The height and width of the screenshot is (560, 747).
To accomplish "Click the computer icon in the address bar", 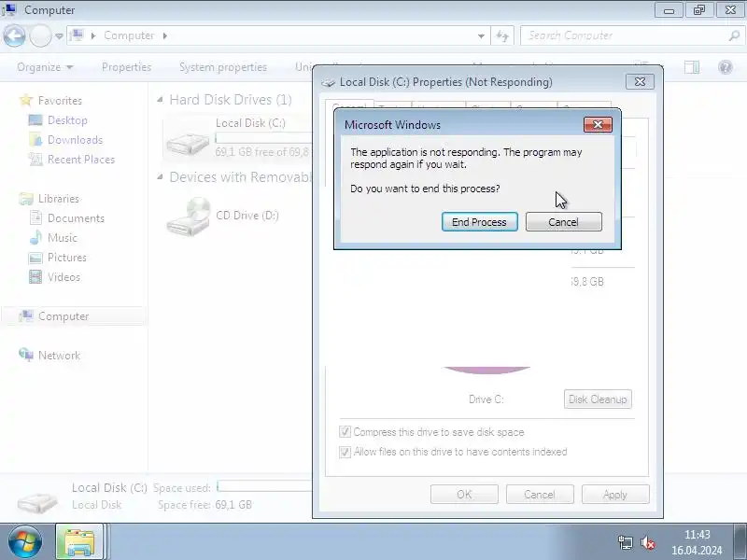I will 77,35.
